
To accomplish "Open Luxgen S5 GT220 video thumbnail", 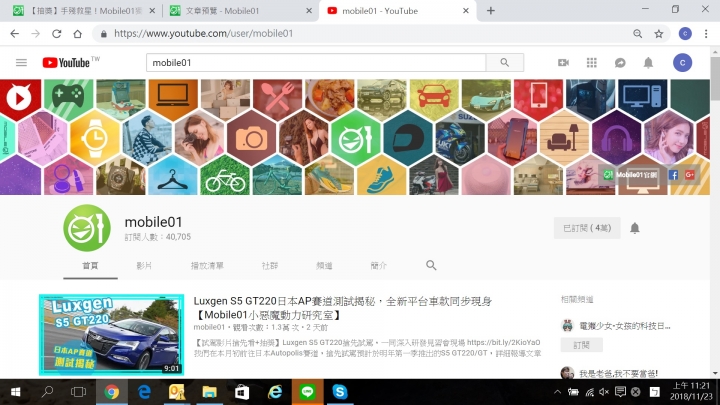I will [x=112, y=335].
